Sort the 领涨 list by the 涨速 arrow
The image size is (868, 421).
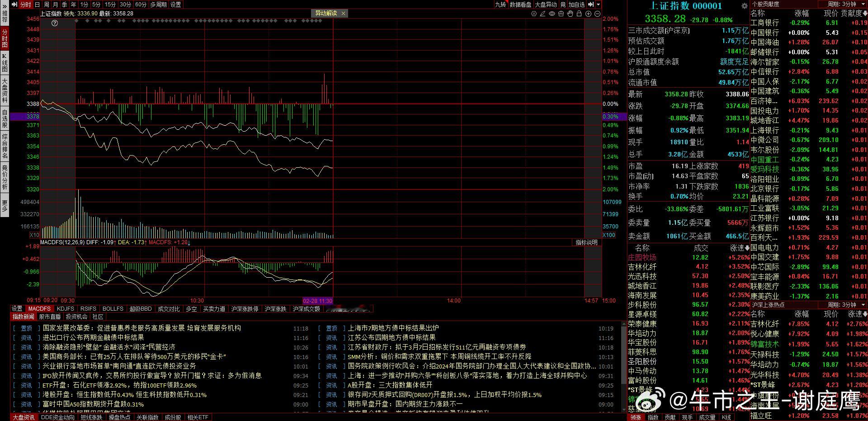747,248
